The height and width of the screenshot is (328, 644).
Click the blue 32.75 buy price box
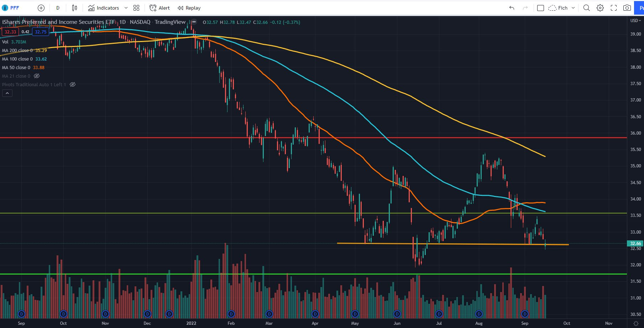point(41,32)
